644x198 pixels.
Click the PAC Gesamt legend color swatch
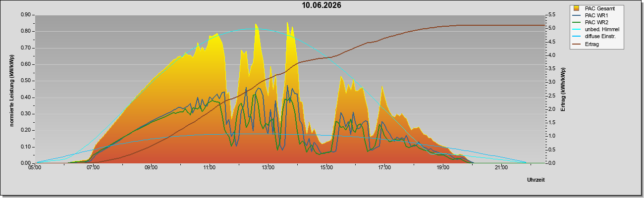point(577,8)
